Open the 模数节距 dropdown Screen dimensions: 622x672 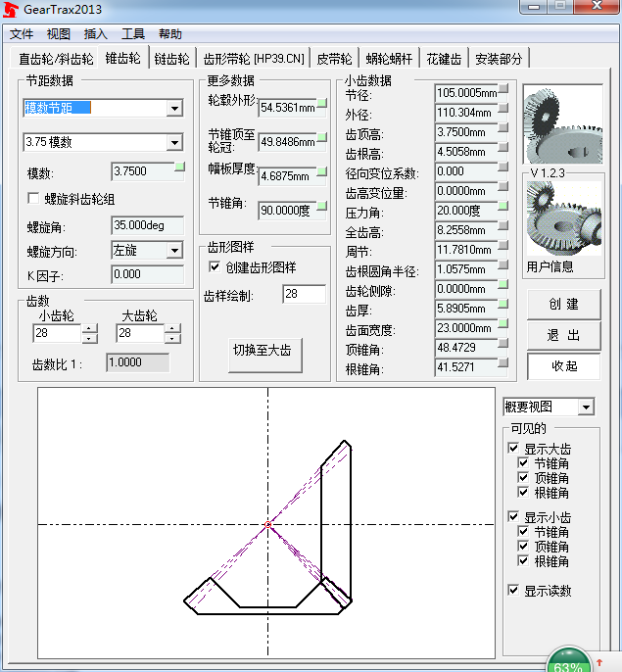[x=174, y=108]
